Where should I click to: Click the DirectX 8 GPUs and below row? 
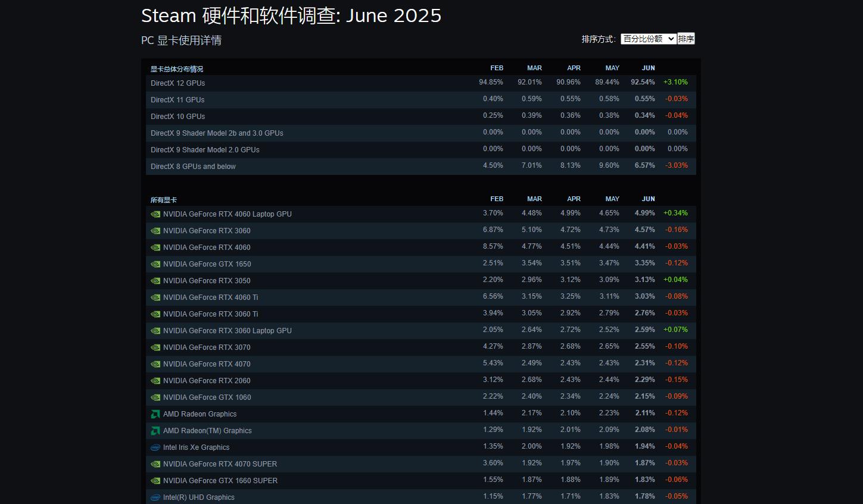coord(193,167)
